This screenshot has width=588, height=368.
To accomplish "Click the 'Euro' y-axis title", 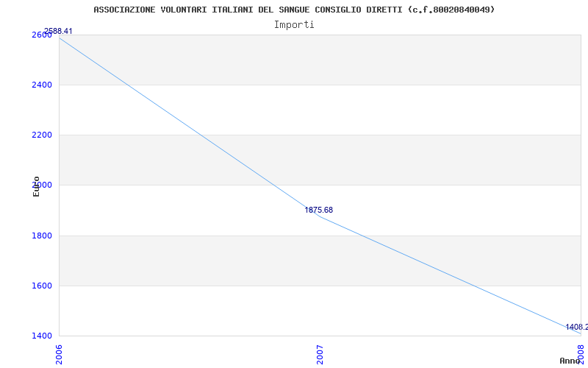I will click(36, 187).
